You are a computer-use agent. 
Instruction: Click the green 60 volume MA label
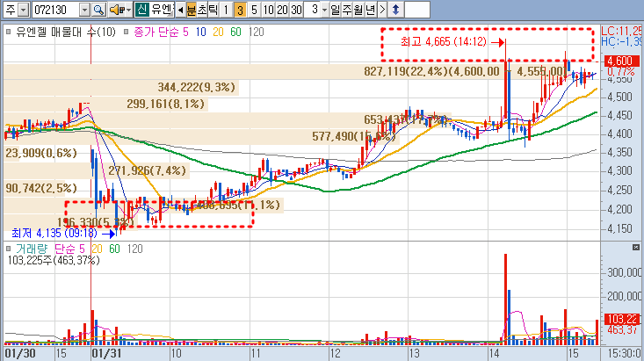point(114,249)
